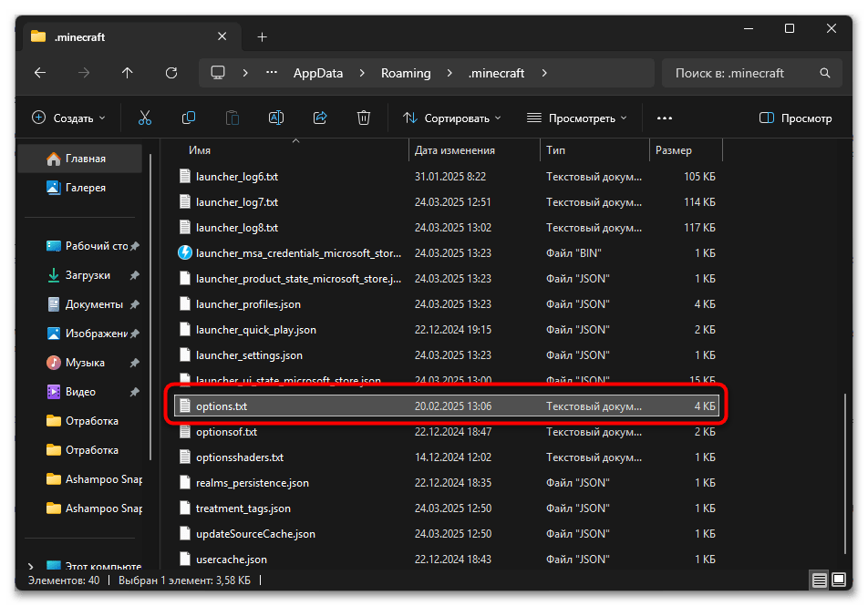Click the Forward navigation arrow

point(84,73)
